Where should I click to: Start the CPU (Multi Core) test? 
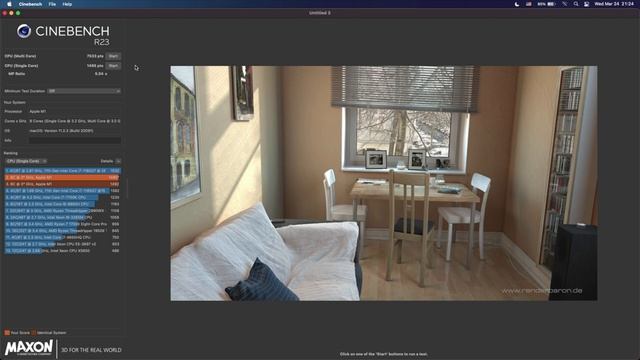113,56
